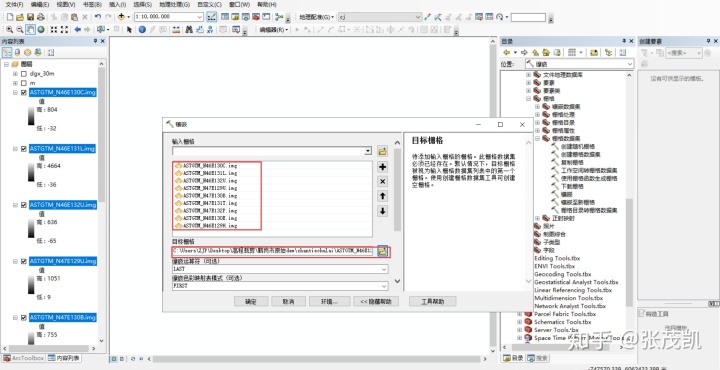Click the New map document icon

tap(10, 17)
